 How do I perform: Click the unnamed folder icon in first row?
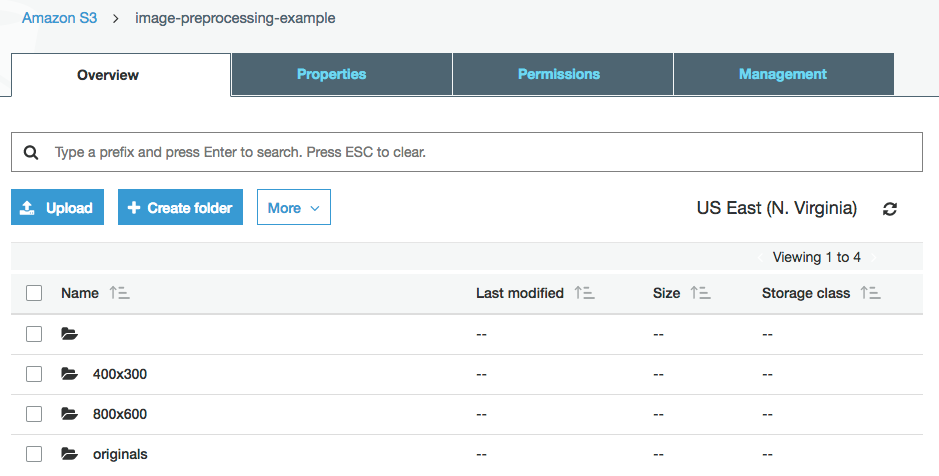[x=69, y=334]
